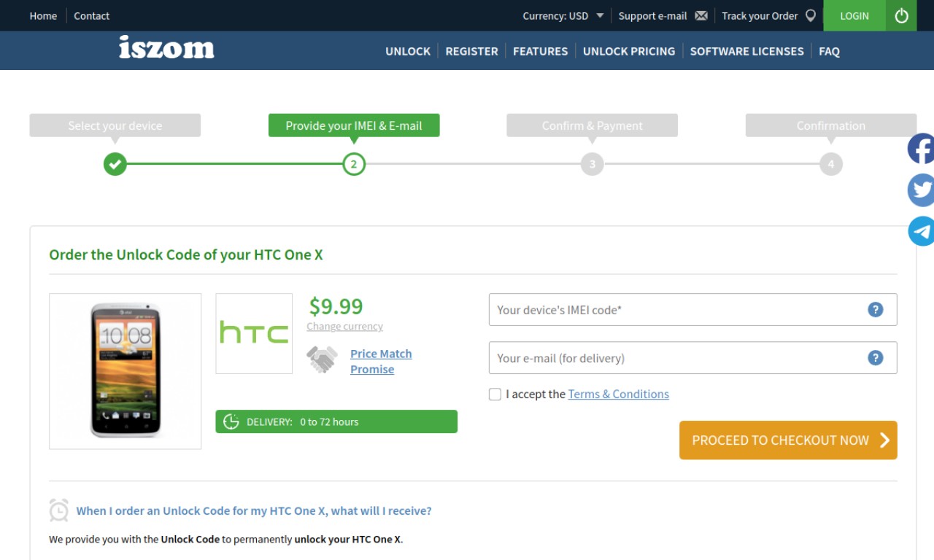Screen dimensions: 934x560
Task: Click the Confirmation step label
Action: 831,125
